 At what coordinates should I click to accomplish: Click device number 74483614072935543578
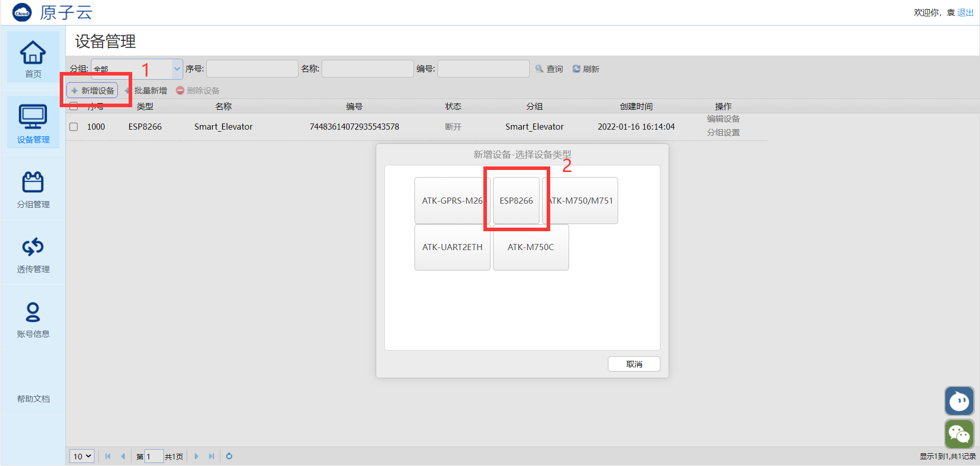(354, 127)
